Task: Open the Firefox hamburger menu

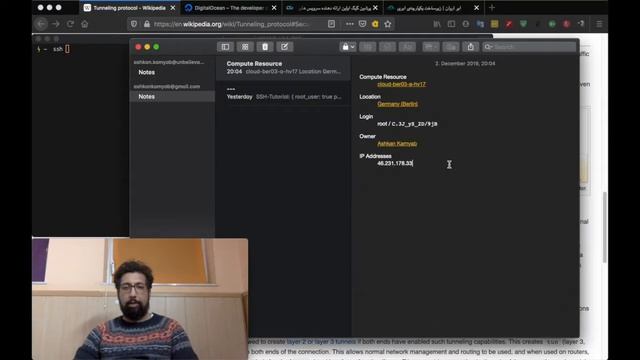Action: [x=599, y=24]
